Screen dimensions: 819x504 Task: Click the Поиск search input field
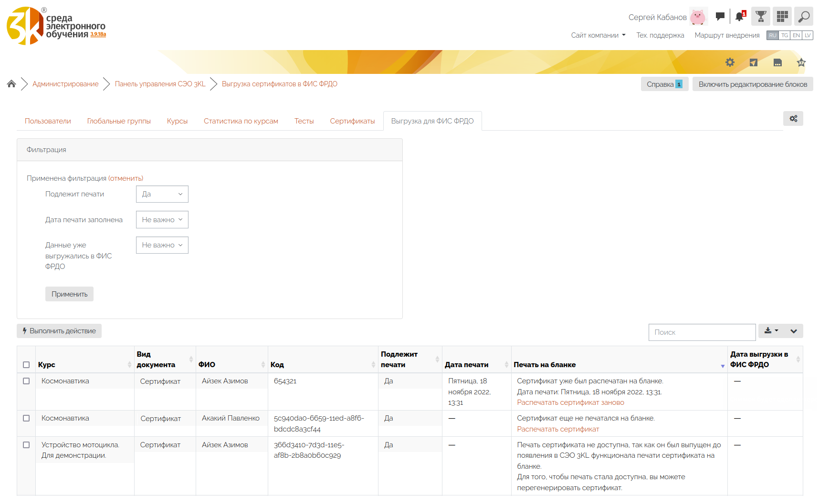click(x=702, y=332)
